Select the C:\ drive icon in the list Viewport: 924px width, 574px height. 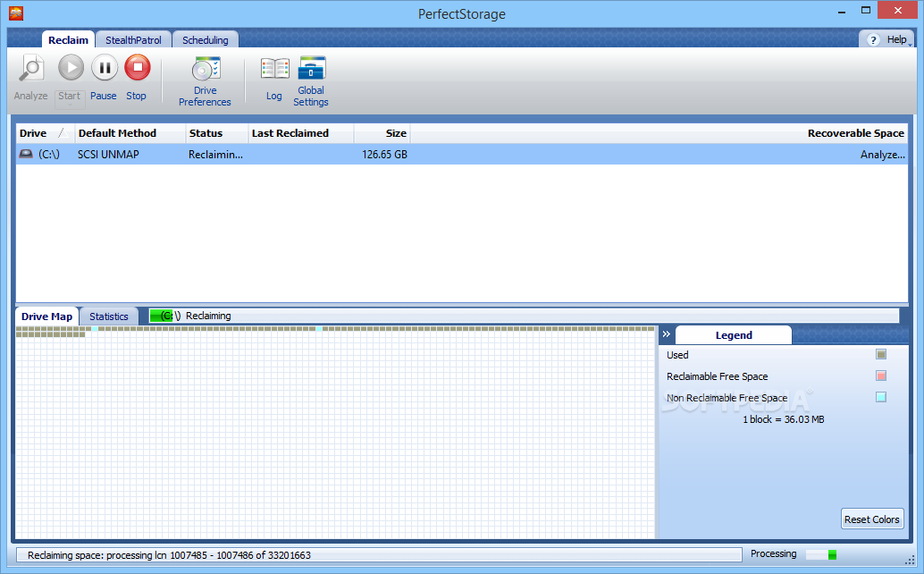click(x=26, y=154)
